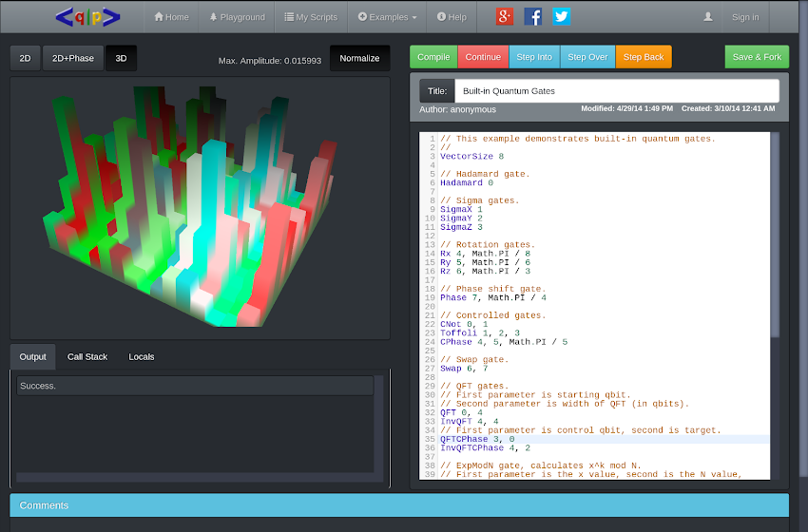This screenshot has height=532, width=808.
Task: Select the 3D view mode
Action: tap(121, 58)
